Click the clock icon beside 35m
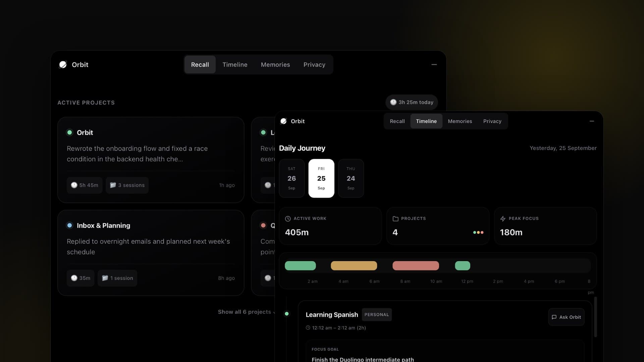The width and height of the screenshot is (644, 362). pyautogui.click(x=74, y=278)
